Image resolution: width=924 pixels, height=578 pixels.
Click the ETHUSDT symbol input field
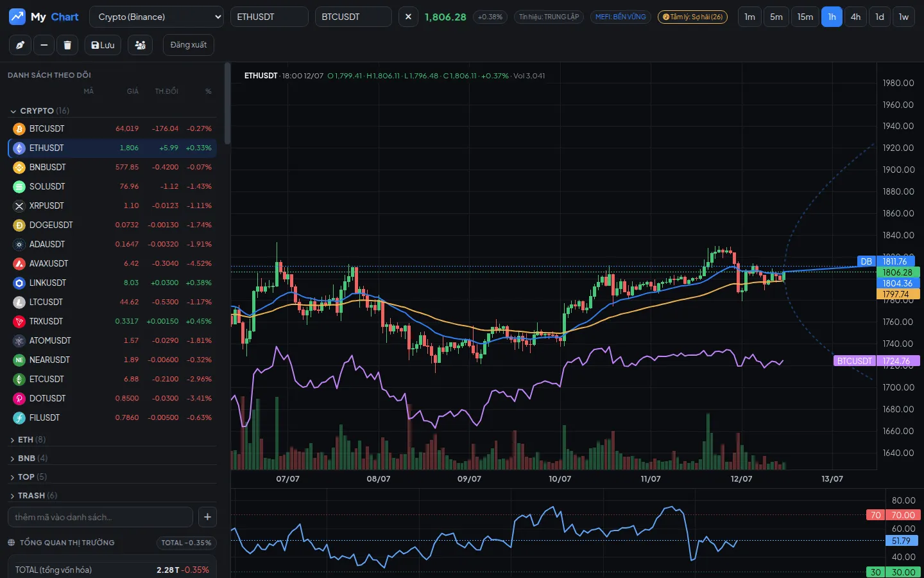(x=269, y=17)
